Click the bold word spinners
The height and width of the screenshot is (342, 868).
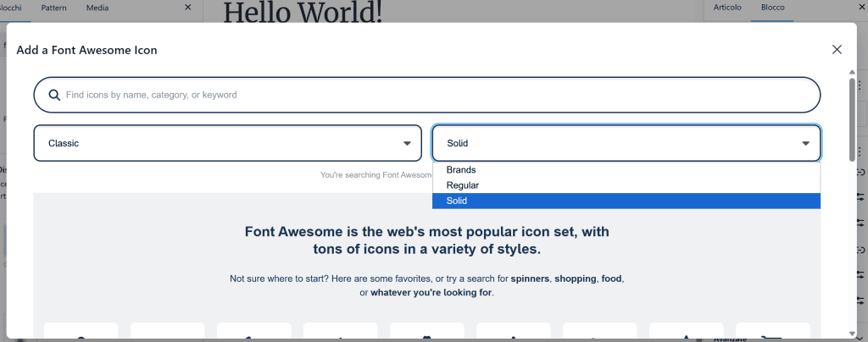(531, 279)
